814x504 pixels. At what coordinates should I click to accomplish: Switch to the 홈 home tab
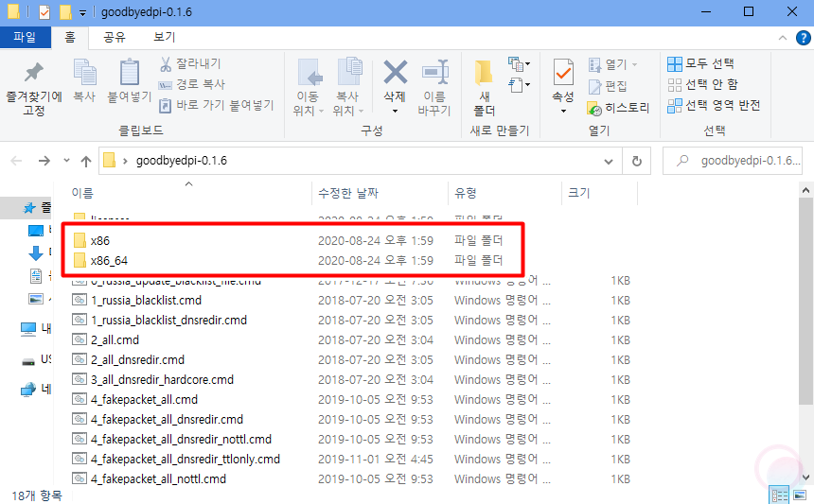pyautogui.click(x=70, y=37)
